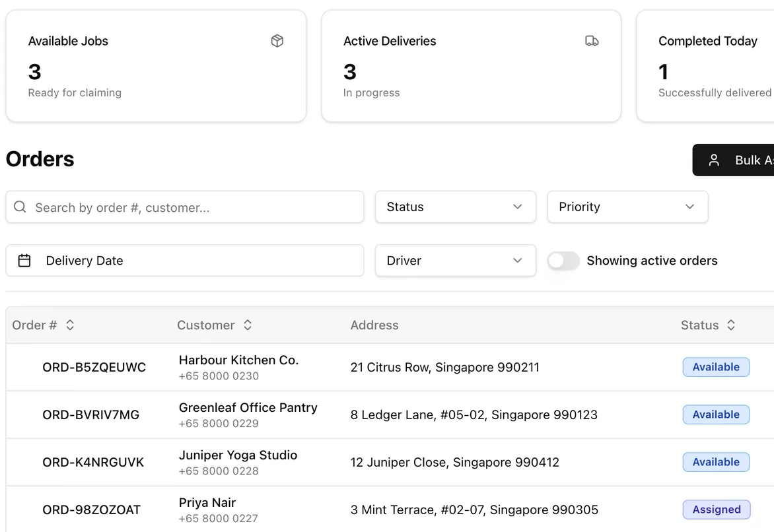Sort orders by Status column arrows
Screen dimensions: 774x532
pyautogui.click(x=731, y=325)
